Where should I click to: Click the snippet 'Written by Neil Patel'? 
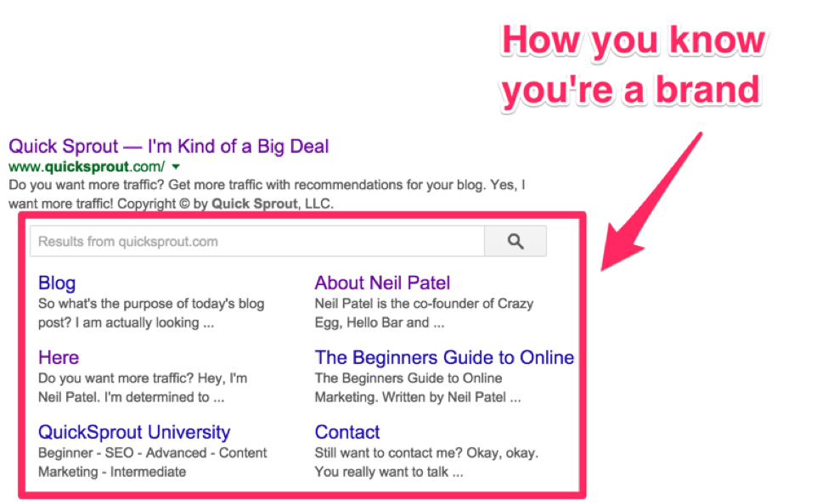click(418, 388)
